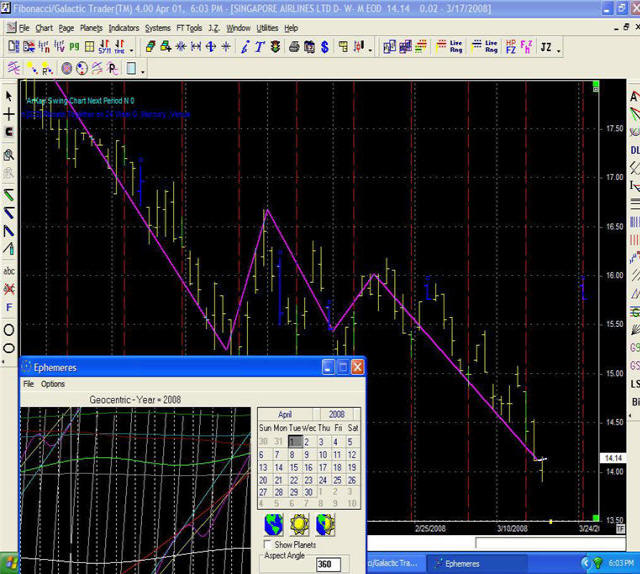Open the Planets menu
Image resolution: width=640 pixels, height=574 pixels.
coord(91,28)
